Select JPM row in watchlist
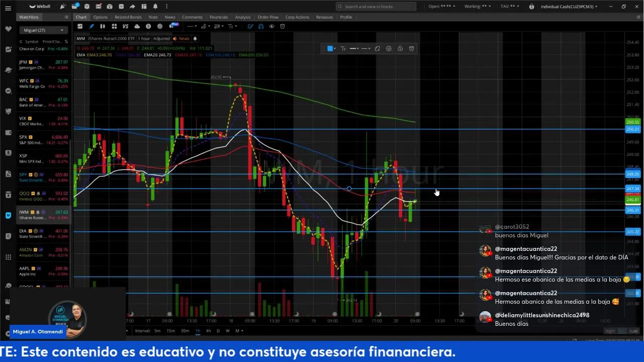Viewport: 644px width, 362px height. 44,65
